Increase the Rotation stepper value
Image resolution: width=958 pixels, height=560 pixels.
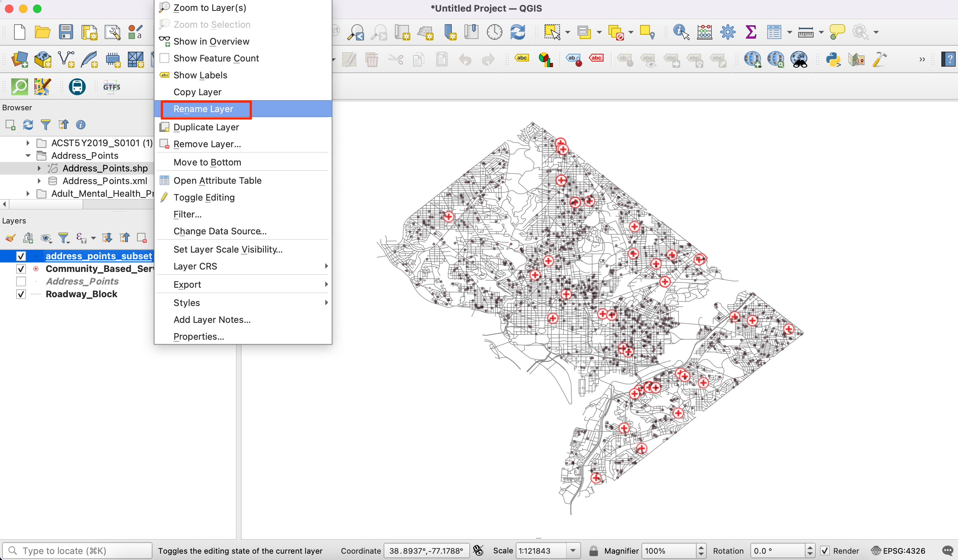(810, 547)
